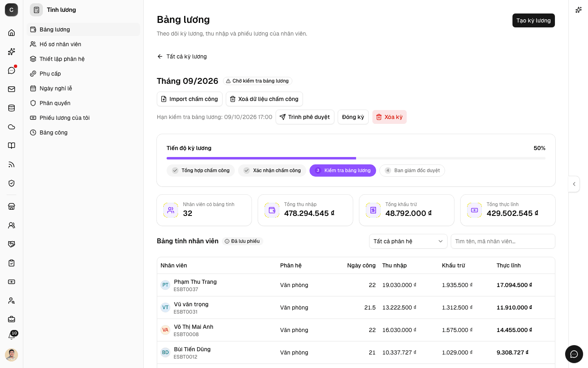Click the Tổng thực lĩnh card
Viewport: 588px width, 368px height.
(x=508, y=210)
